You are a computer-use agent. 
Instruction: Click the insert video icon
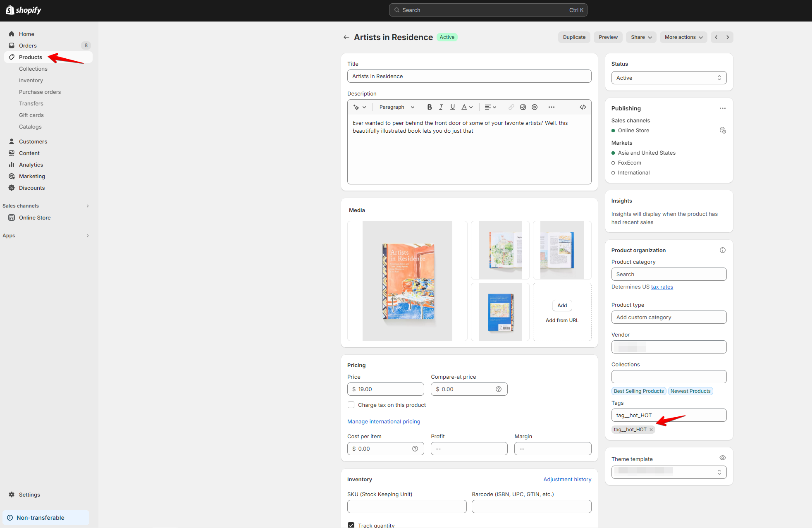click(x=535, y=107)
